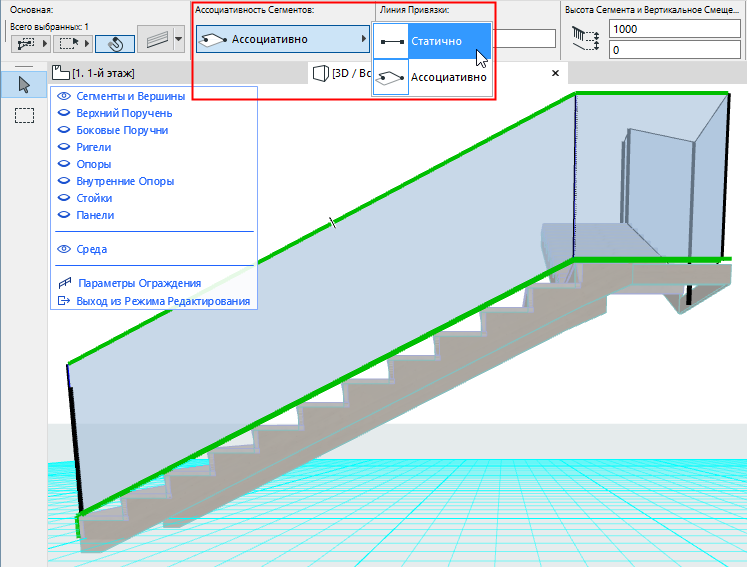Click Параметры Ограждения settings entry

(x=139, y=283)
